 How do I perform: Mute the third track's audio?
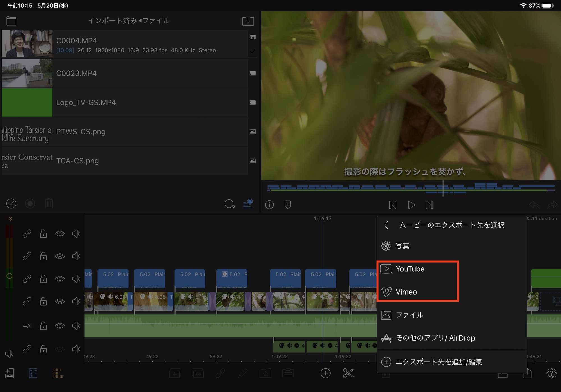coord(76,279)
